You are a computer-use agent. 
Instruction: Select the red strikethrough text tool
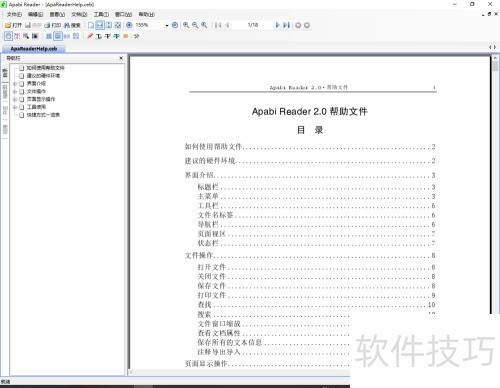click(x=107, y=36)
